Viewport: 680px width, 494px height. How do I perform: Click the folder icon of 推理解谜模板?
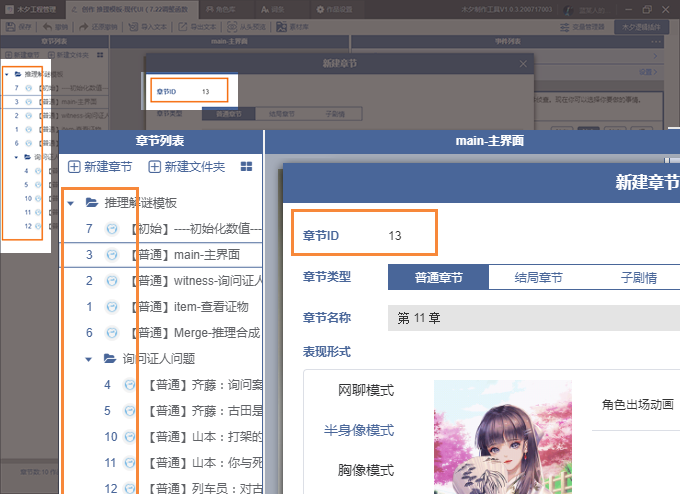pyautogui.click(x=91, y=203)
